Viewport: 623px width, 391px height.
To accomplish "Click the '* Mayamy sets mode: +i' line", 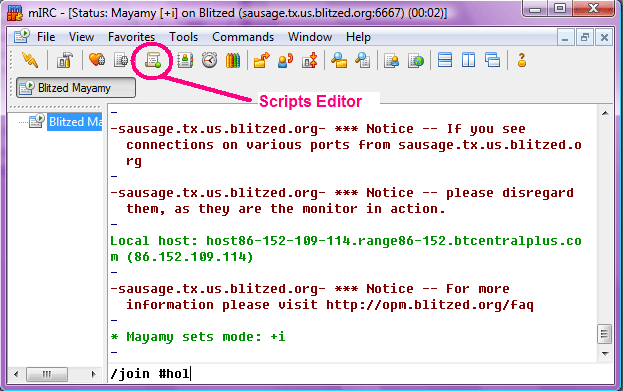I will [x=198, y=337].
